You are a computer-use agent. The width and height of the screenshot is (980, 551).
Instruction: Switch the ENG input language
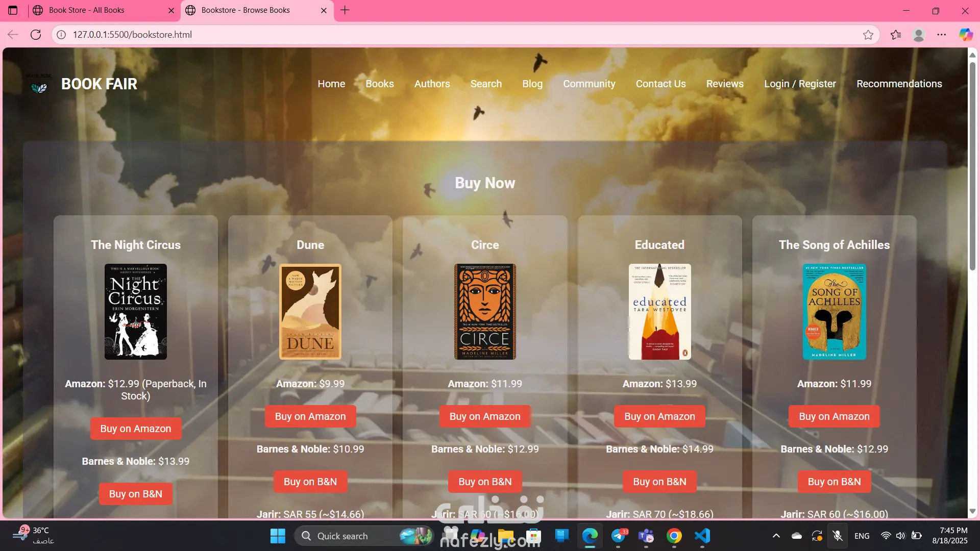pyautogui.click(x=862, y=536)
